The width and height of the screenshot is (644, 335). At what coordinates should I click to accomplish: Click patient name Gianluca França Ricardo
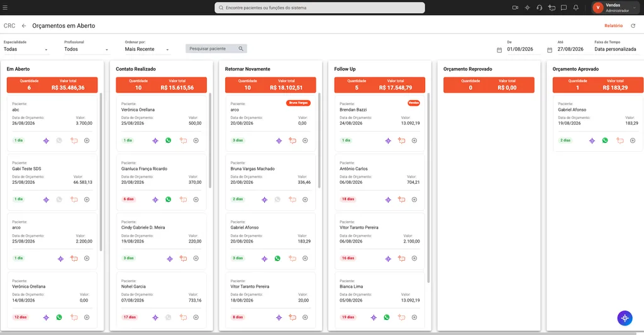click(x=144, y=169)
